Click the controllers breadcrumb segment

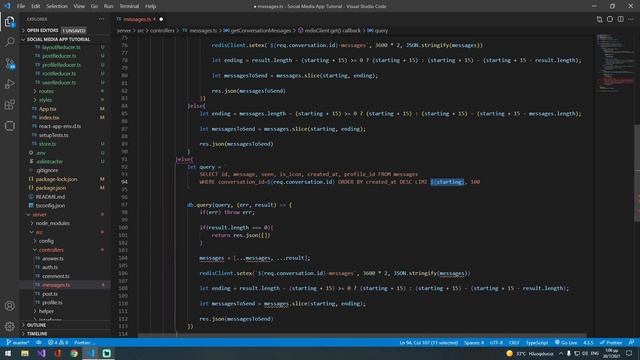162,31
